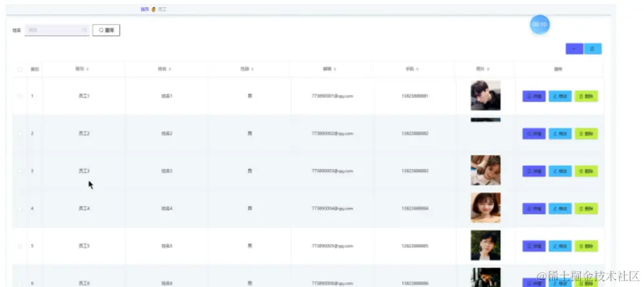Click email 773890004@qq.com

tap(332, 209)
